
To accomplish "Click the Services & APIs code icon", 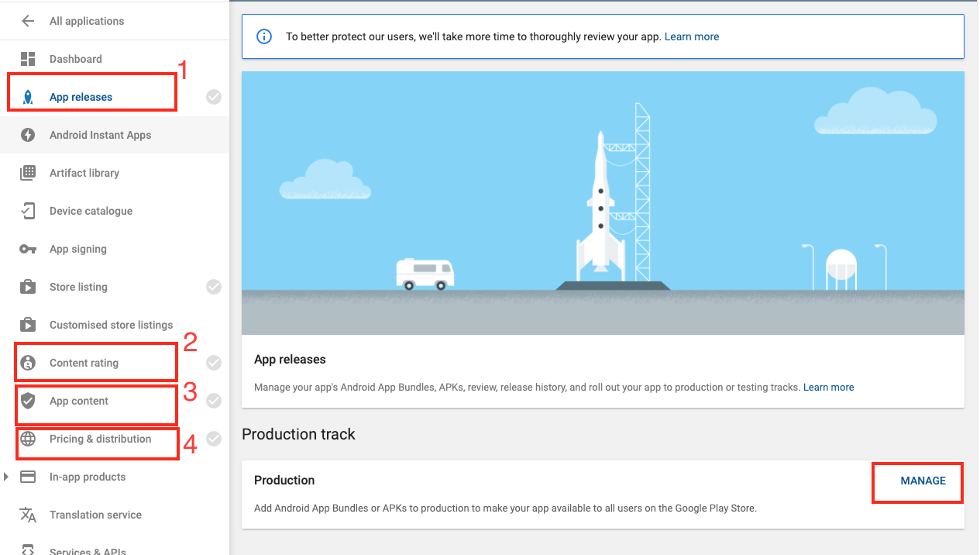I will coord(28,550).
